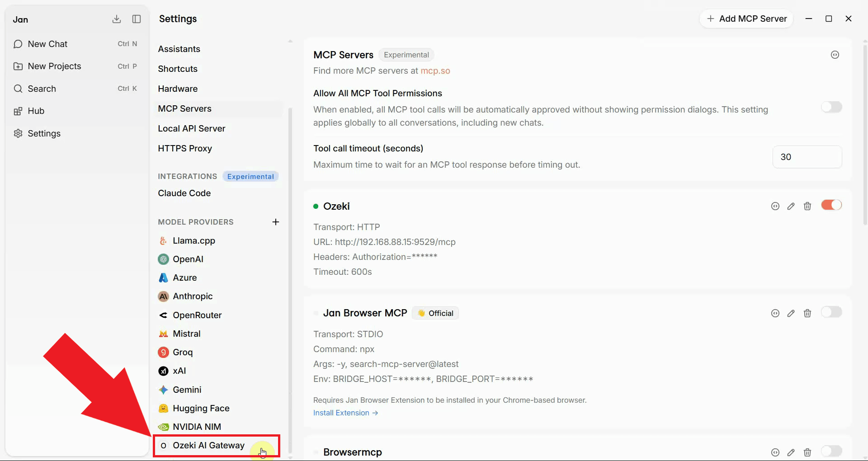Click Tool call timeout input field
Screen dimensions: 868x461
pos(807,157)
